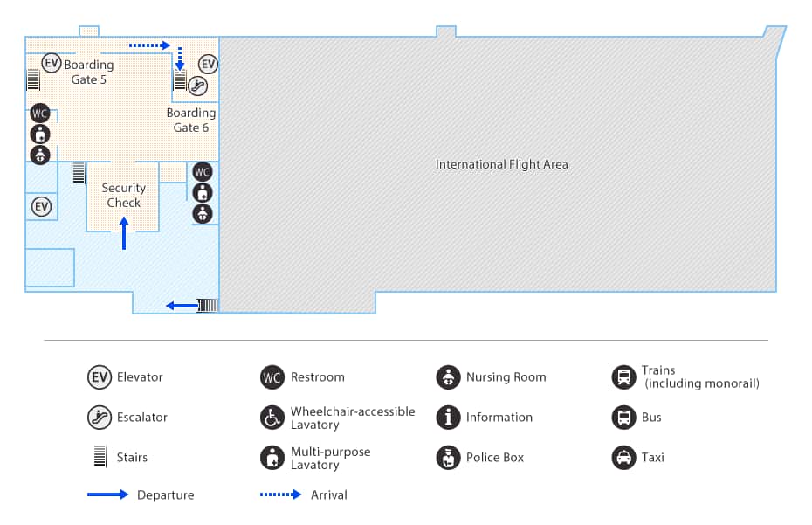
Task: Click the solid departure arrow below Security Check
Action: click(124, 233)
